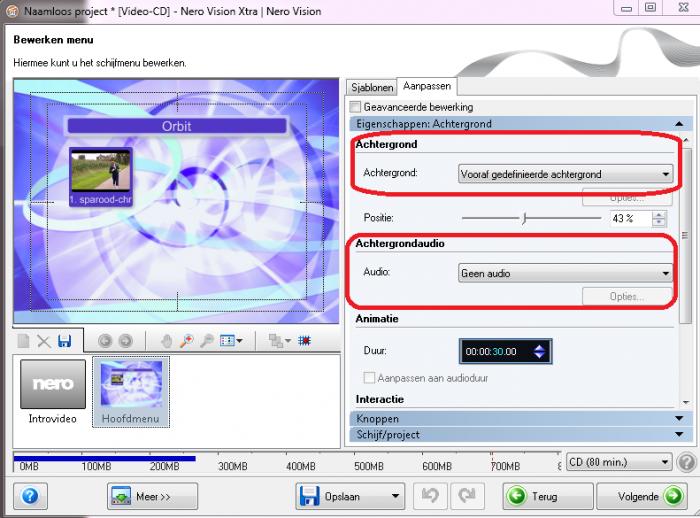Click the scrollbar down arrow in properties panel
This screenshot has width=700, height=518.
686,402
